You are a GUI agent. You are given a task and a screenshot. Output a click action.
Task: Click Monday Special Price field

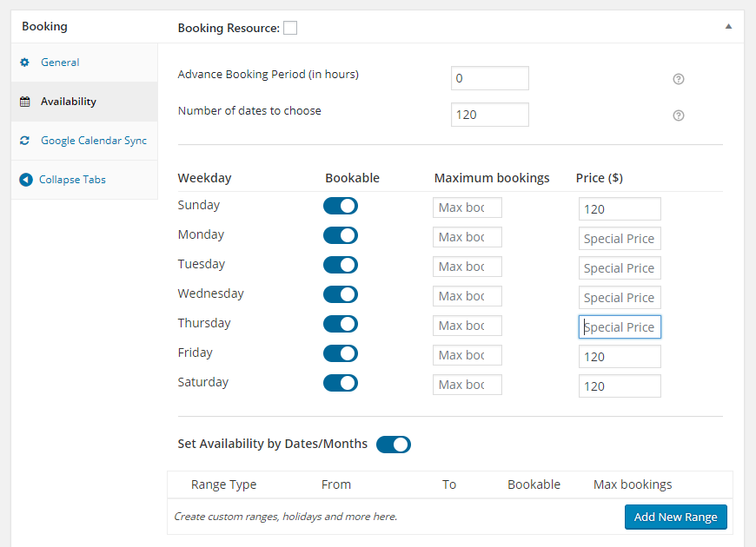point(620,239)
